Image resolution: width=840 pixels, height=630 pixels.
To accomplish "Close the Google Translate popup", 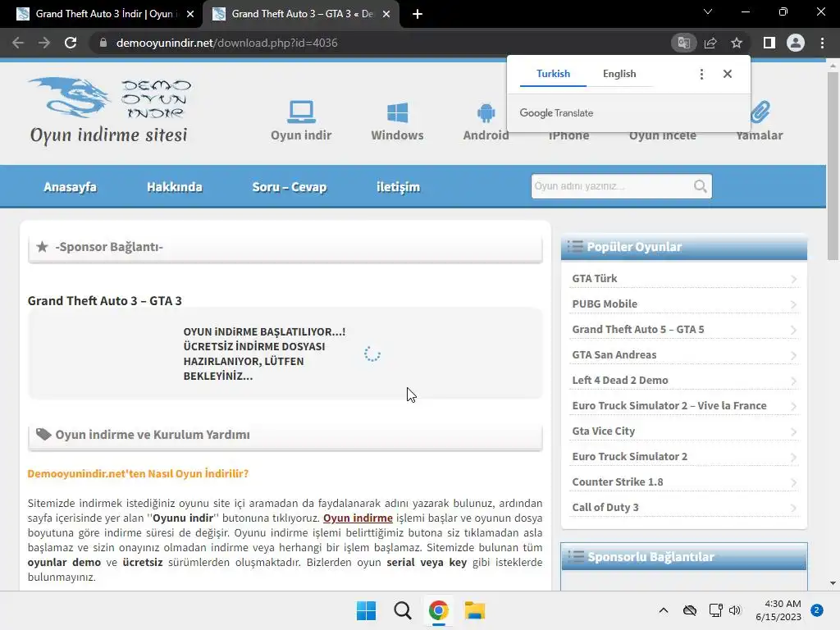I will [x=727, y=74].
